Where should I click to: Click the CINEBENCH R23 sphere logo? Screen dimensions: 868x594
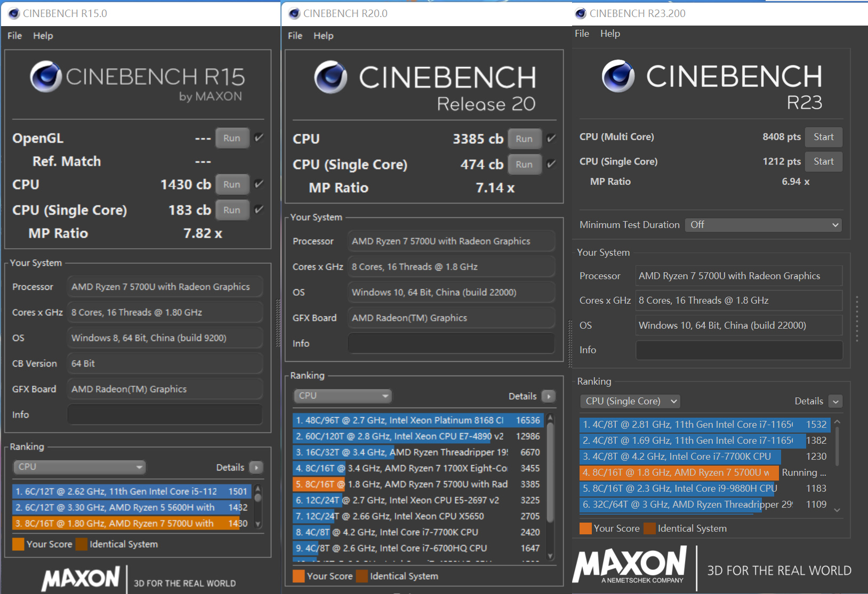[618, 76]
